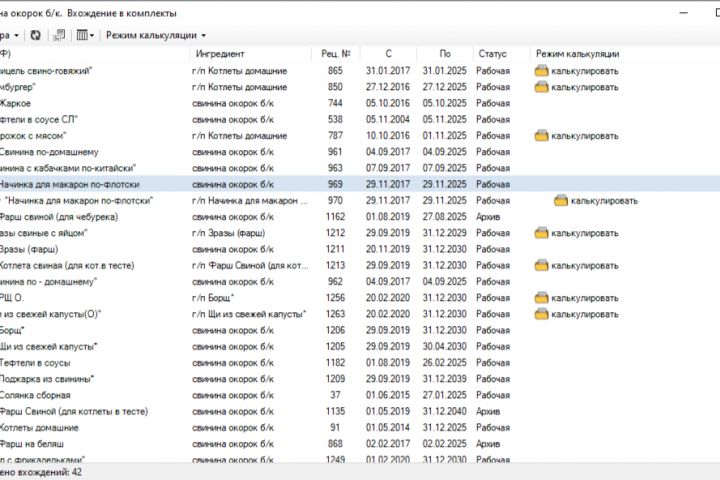Image resolution: width=720 pixels, height=480 pixels.
Task: Open the leftmost toolbar dropdown arrow
Action: [17, 35]
